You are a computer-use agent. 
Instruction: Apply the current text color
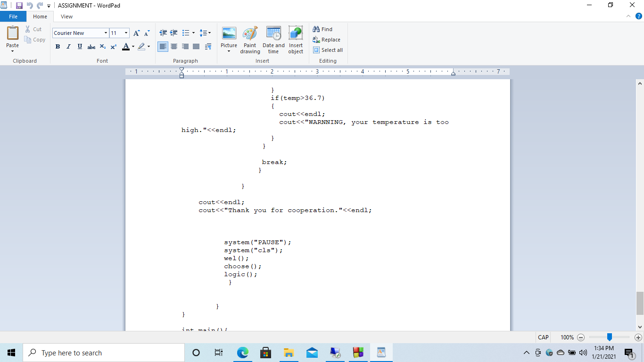(125, 47)
